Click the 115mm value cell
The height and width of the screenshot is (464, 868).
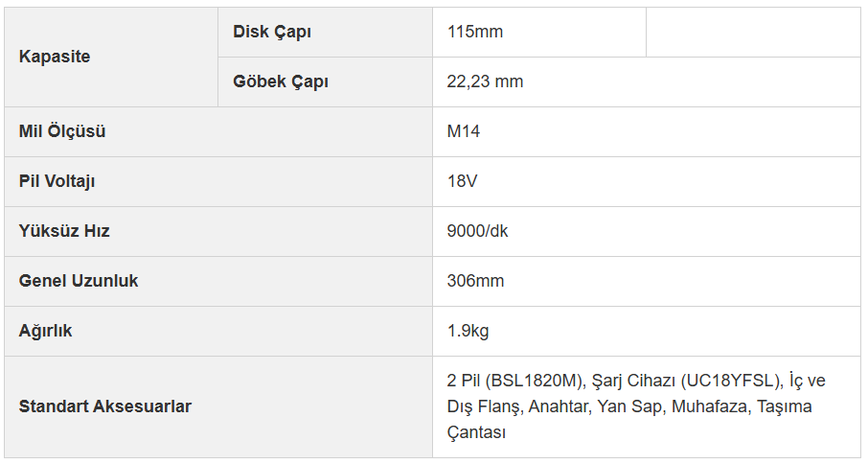pyautogui.click(x=539, y=32)
